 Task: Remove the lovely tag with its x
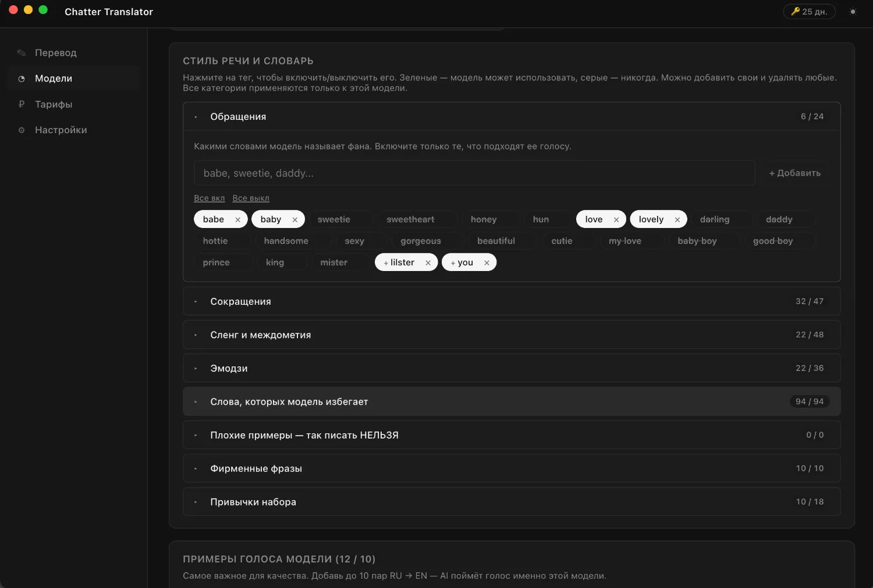677,220
